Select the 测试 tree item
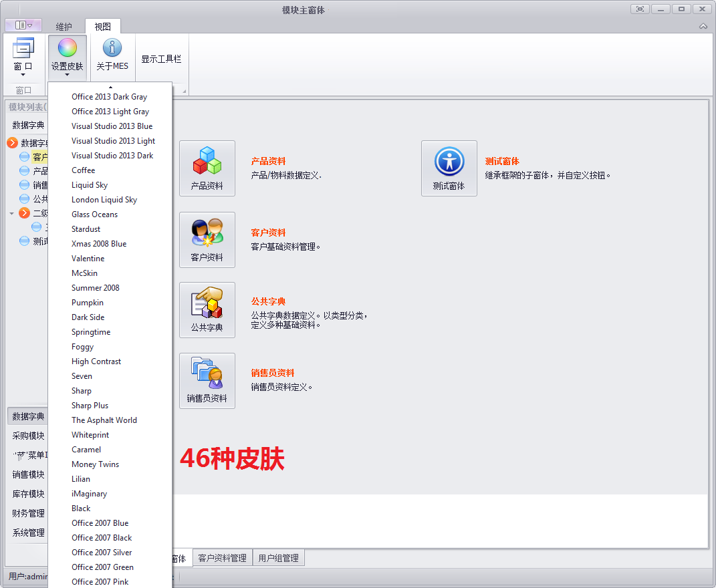 tap(40, 241)
